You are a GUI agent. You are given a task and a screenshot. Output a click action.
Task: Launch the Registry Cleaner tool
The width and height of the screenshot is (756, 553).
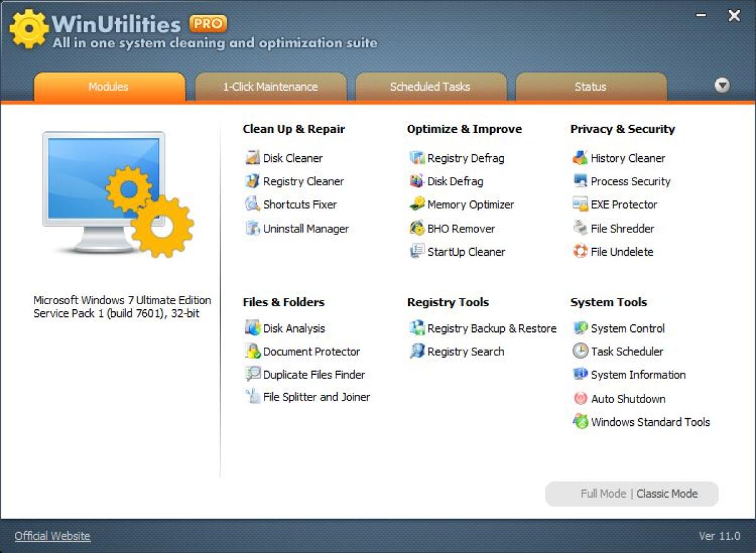(x=302, y=181)
